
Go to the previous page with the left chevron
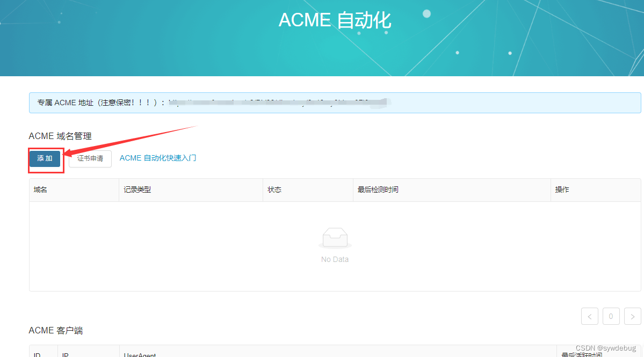pos(589,316)
